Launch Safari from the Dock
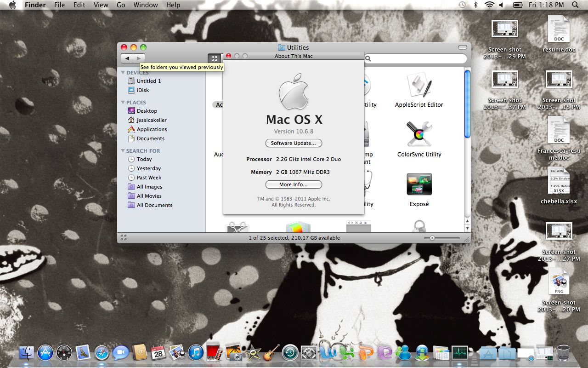 [102, 353]
